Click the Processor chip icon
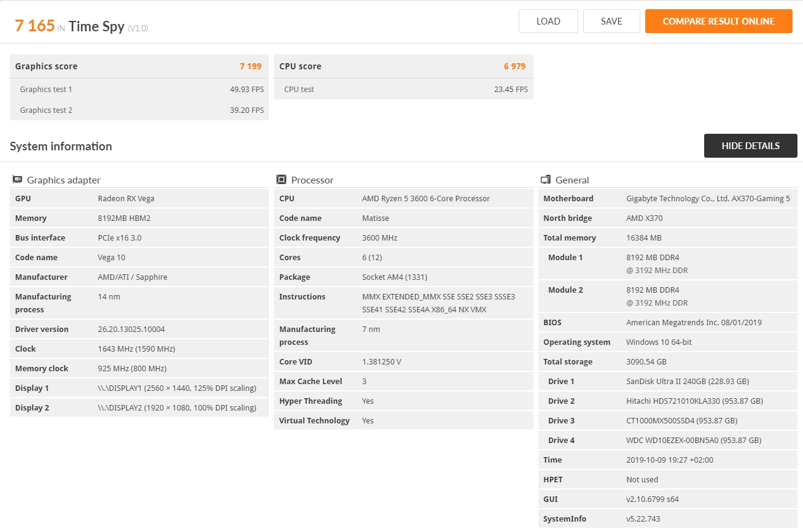 (x=281, y=180)
